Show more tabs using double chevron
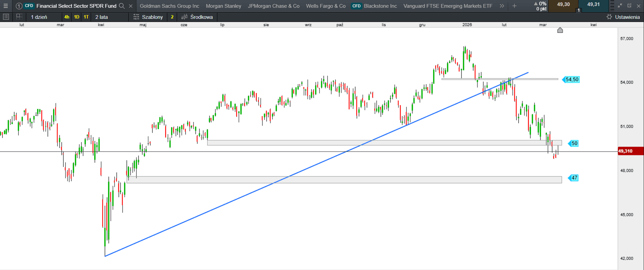This screenshot has width=644, height=270. pos(502,6)
